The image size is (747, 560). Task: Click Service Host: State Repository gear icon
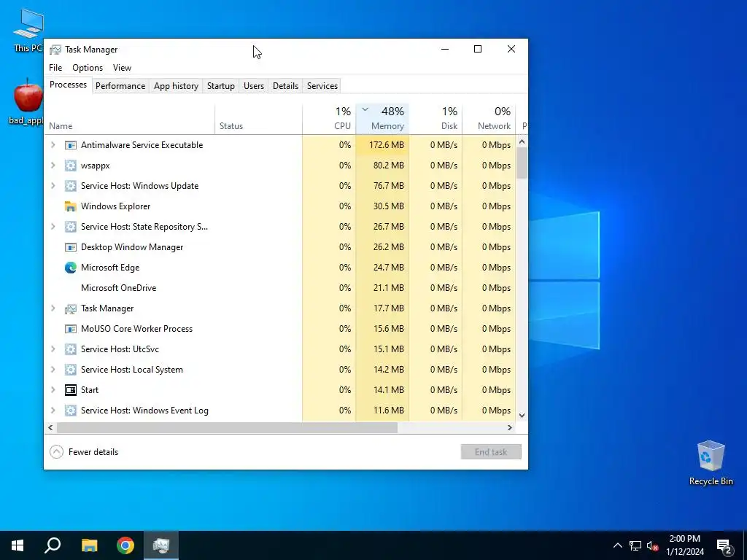[71, 227]
